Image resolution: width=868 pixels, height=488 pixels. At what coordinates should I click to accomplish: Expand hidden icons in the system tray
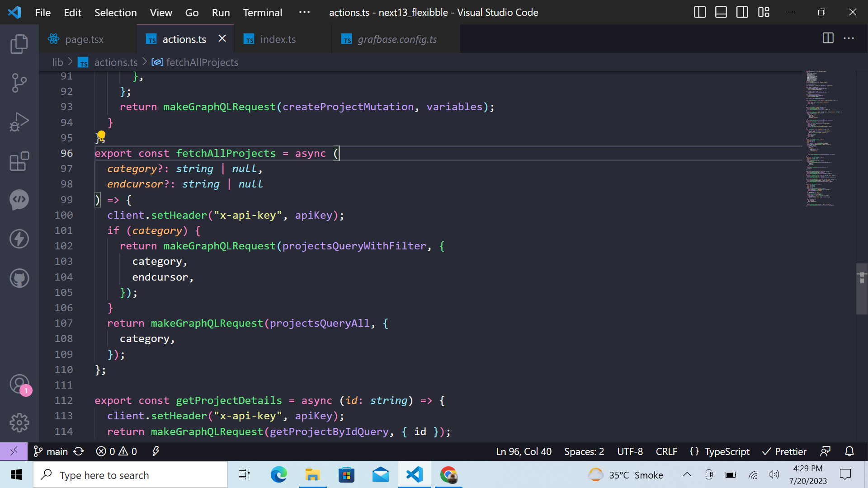pyautogui.click(x=687, y=474)
